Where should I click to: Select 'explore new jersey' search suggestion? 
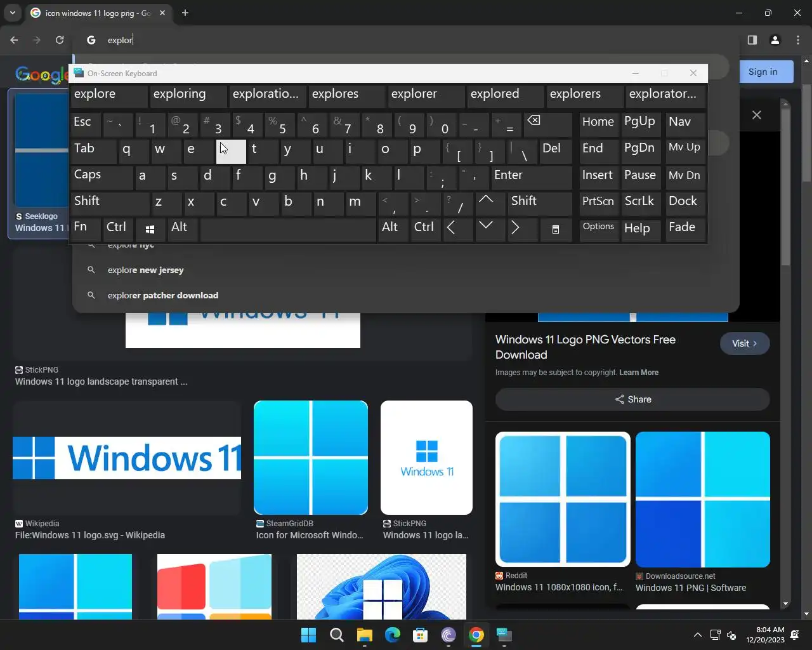(406, 270)
